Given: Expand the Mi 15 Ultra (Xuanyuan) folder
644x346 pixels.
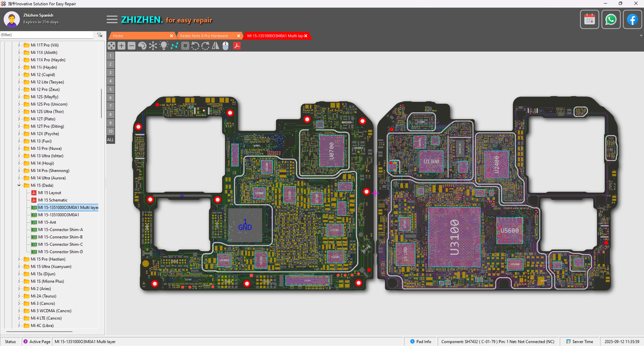Looking at the screenshot, I should pyautogui.click(x=19, y=266).
